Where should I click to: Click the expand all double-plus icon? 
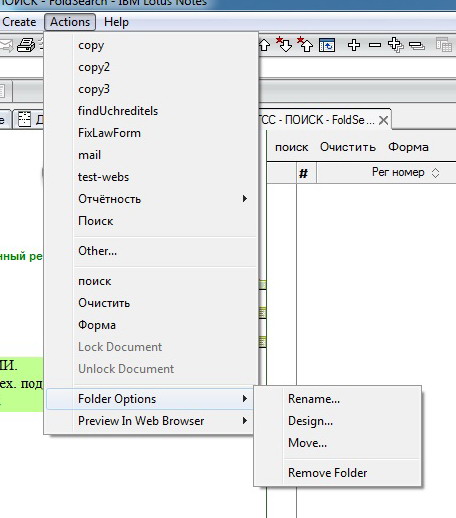[396, 45]
